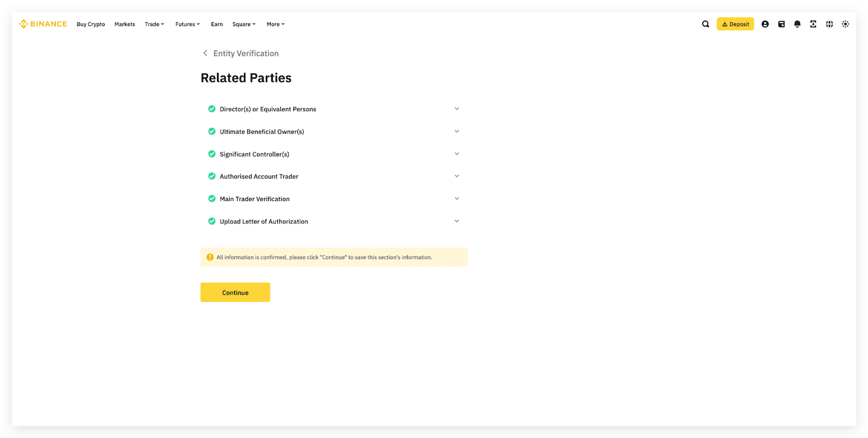Click the Director(s) or Equivalent Persons label
The width and height of the screenshot is (868, 438).
tap(268, 109)
